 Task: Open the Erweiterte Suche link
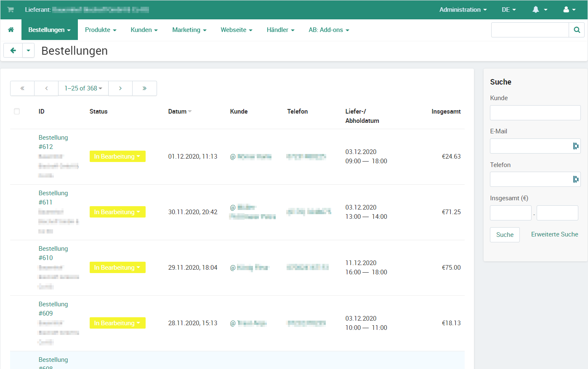coord(554,234)
